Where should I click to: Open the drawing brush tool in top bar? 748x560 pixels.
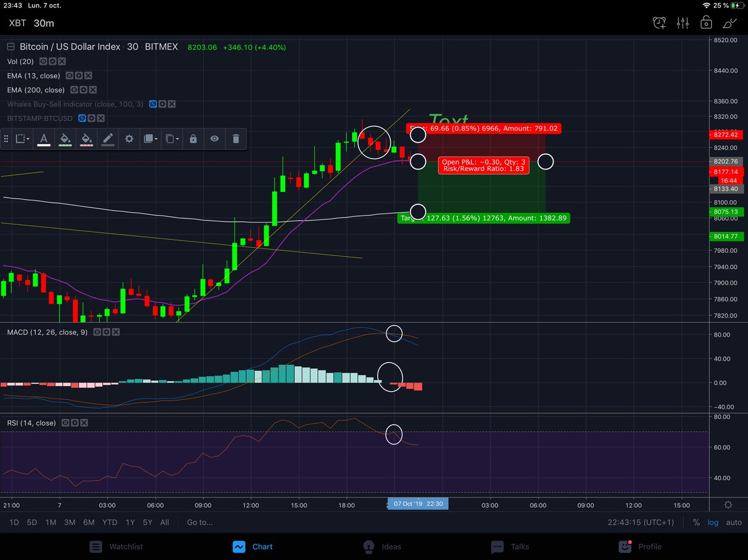pyautogui.click(x=729, y=23)
